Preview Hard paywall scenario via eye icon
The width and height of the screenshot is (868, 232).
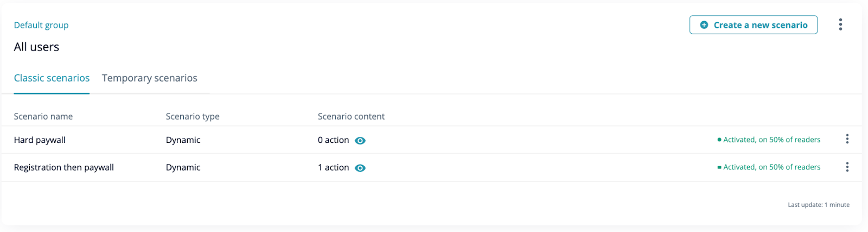point(360,141)
